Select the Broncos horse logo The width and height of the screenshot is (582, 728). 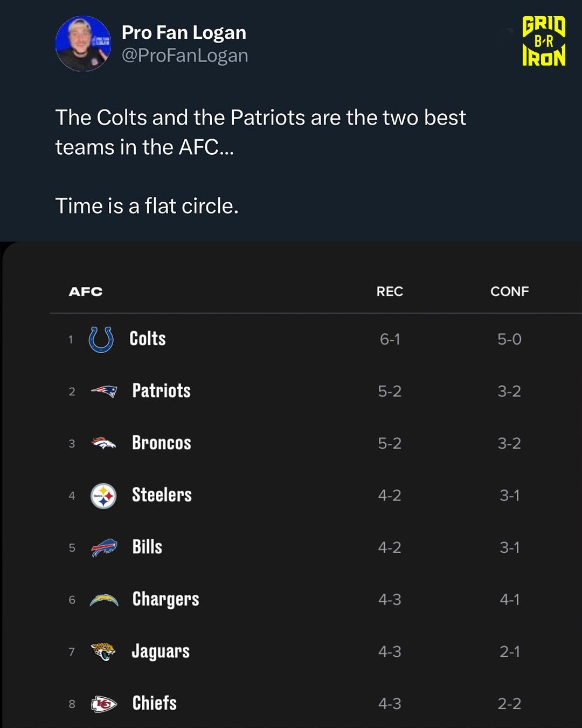point(103,443)
